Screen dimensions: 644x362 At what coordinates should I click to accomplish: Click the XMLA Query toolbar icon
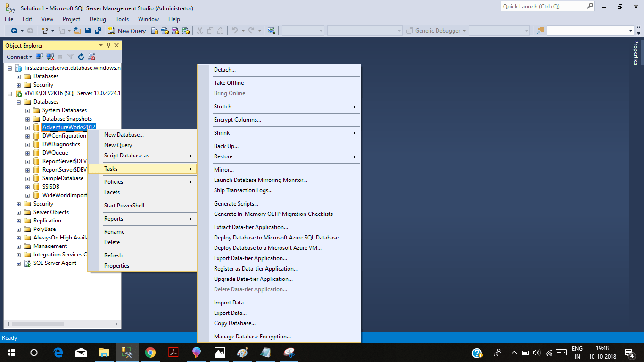pyautogui.click(x=186, y=31)
